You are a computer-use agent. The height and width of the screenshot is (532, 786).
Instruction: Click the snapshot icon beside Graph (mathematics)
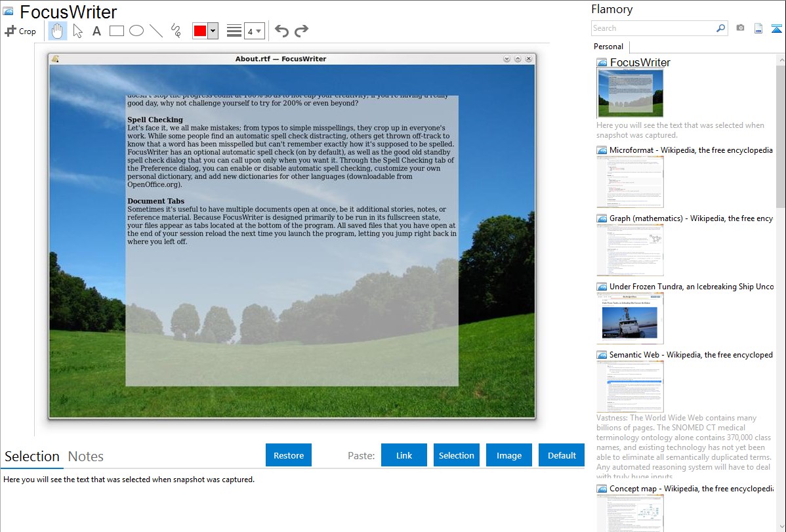602,218
